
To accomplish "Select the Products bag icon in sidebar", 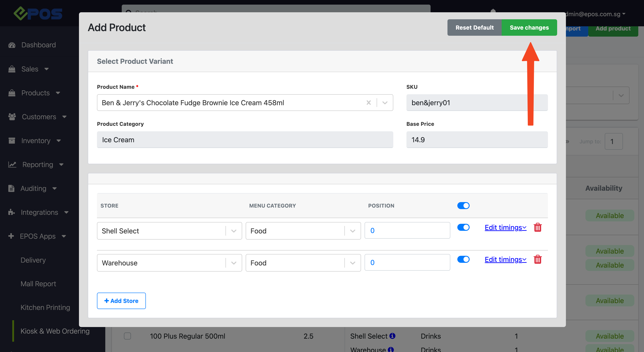I will [12, 93].
